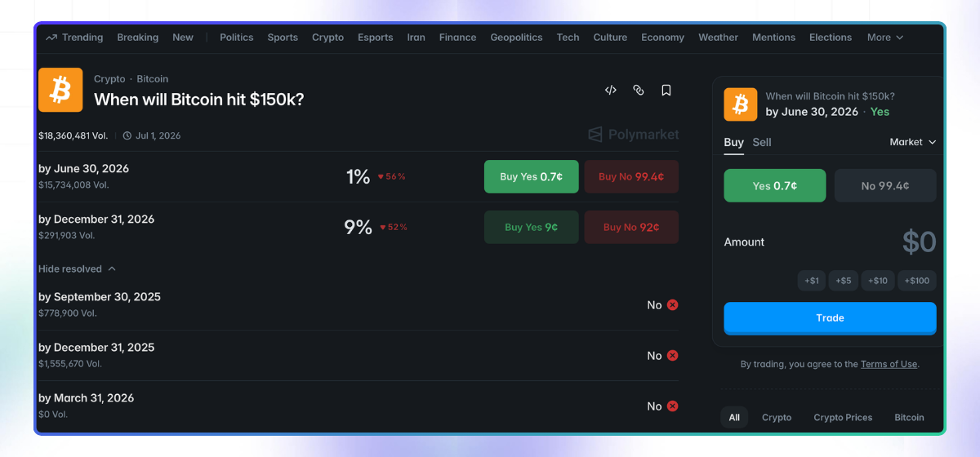The image size is (980, 457).
Task: Select the Crypto filter chip below trade panel
Action: (x=777, y=418)
